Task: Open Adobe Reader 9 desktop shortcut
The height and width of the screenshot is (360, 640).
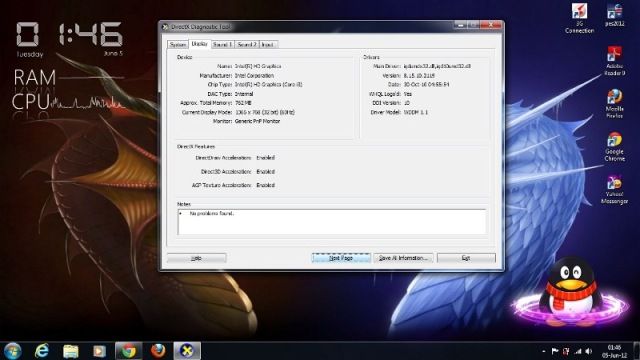Action: 614,61
